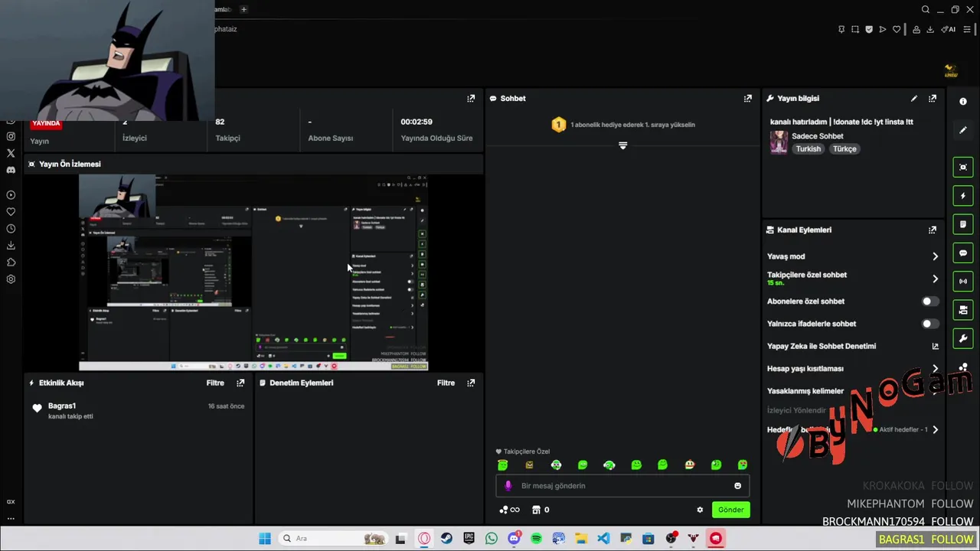Take a snapshot with the browser toolbar icon
The image size is (980, 551).
pyautogui.click(x=855, y=29)
